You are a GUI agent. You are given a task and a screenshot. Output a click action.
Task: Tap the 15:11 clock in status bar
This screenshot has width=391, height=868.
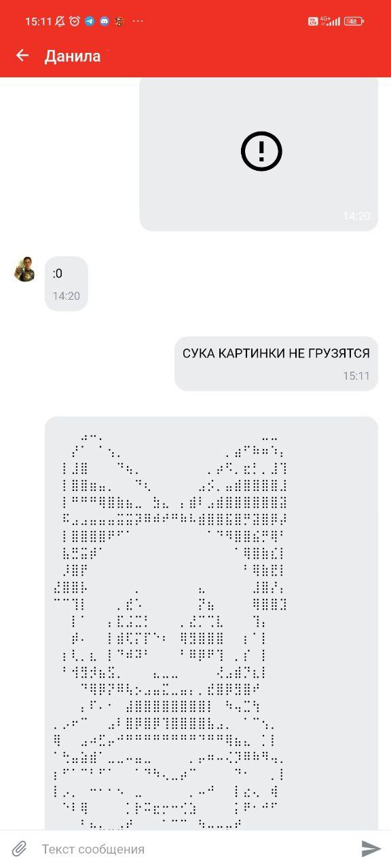39,21
